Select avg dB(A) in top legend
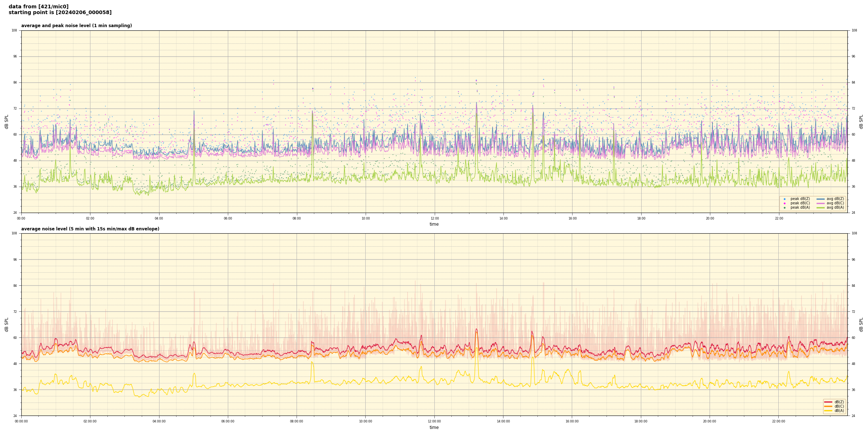 pyautogui.click(x=835, y=208)
